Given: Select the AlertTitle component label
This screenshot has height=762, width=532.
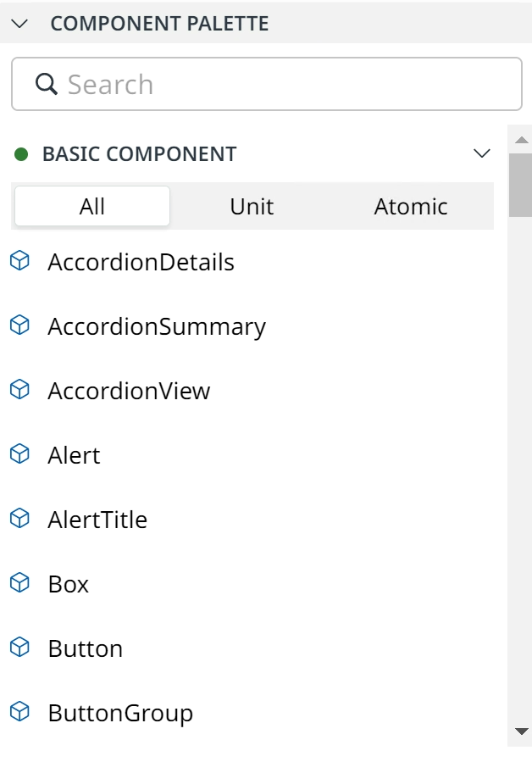Looking at the screenshot, I should (97, 520).
